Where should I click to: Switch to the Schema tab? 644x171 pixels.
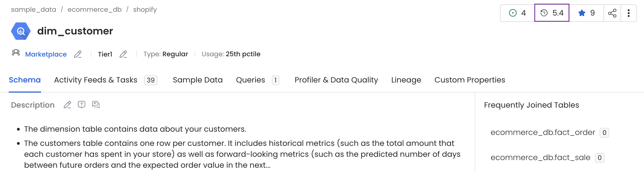pos(25,80)
